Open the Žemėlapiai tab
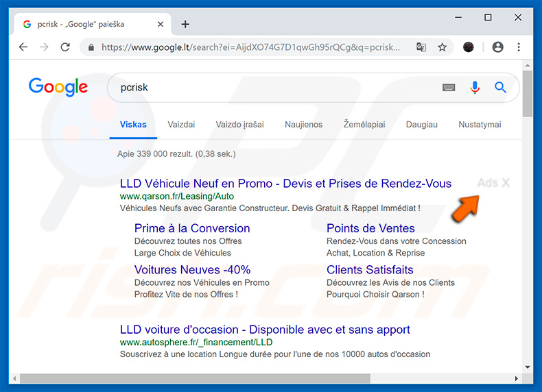This screenshot has height=392, width=542. pyautogui.click(x=364, y=124)
